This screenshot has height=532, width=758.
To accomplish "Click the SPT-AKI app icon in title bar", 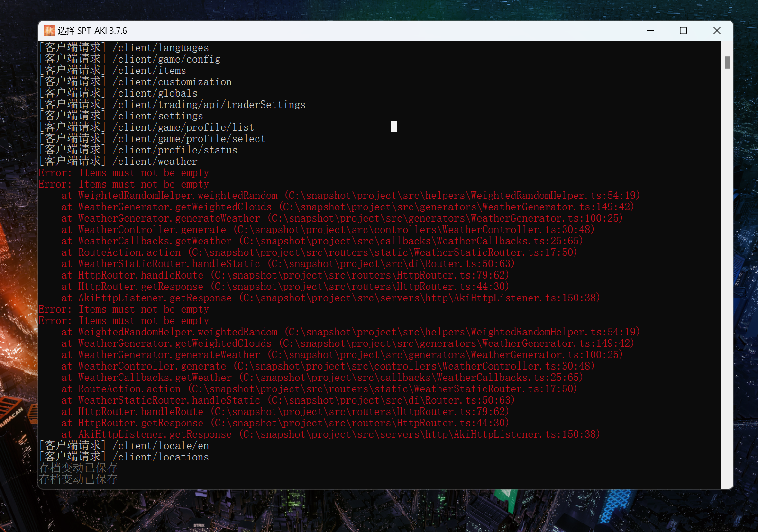I will point(49,31).
